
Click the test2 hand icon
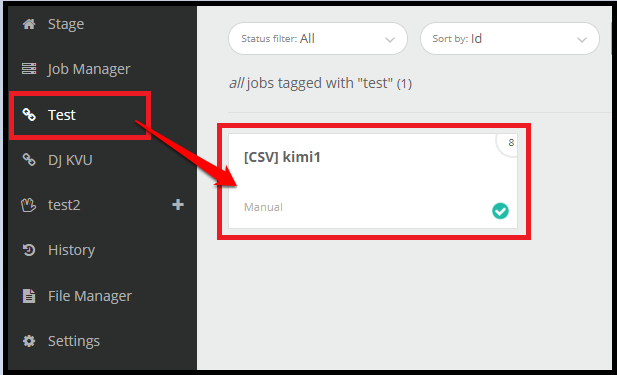point(28,205)
